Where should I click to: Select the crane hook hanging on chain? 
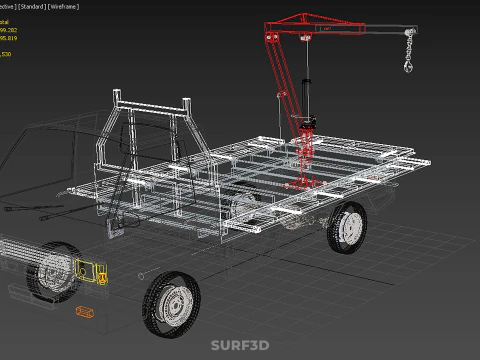(x=408, y=65)
